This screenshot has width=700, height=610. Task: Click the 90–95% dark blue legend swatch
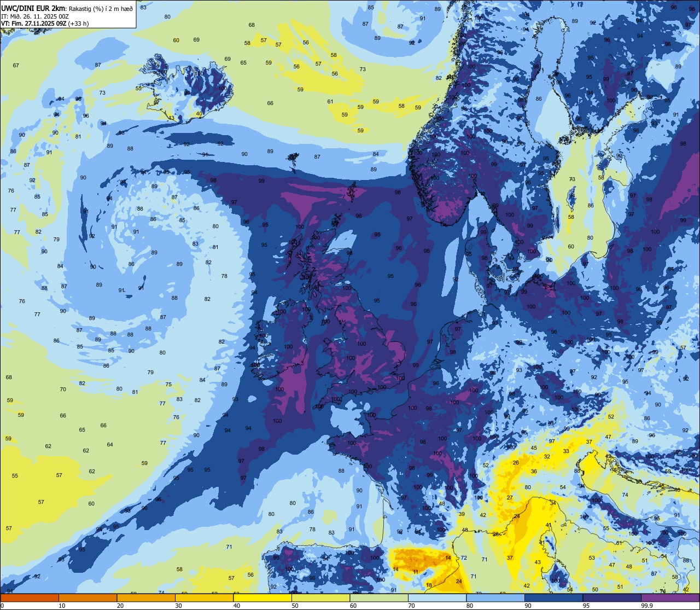click(553, 597)
